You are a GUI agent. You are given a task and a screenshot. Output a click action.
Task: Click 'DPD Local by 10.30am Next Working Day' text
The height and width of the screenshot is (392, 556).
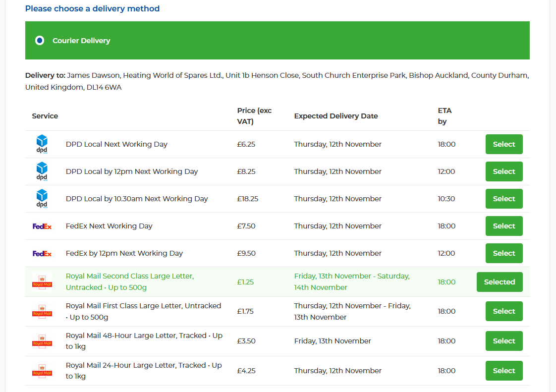(136, 199)
